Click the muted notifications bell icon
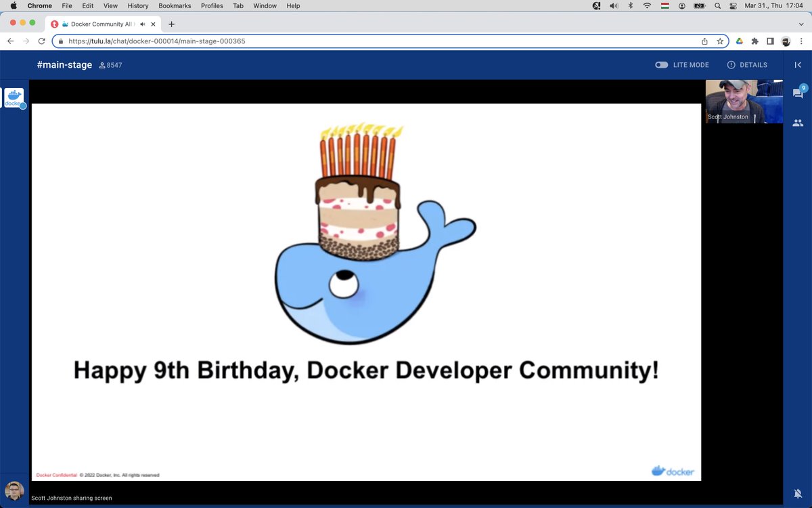 pyautogui.click(x=798, y=493)
